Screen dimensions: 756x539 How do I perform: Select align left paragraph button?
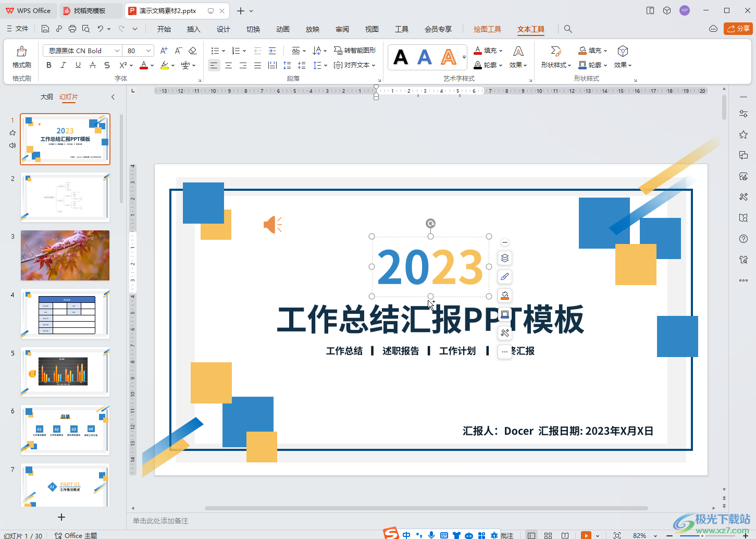(214, 65)
